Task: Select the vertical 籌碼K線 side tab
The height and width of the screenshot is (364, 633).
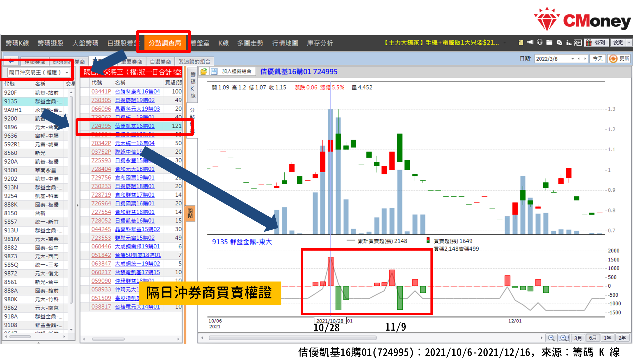Action: (192, 85)
